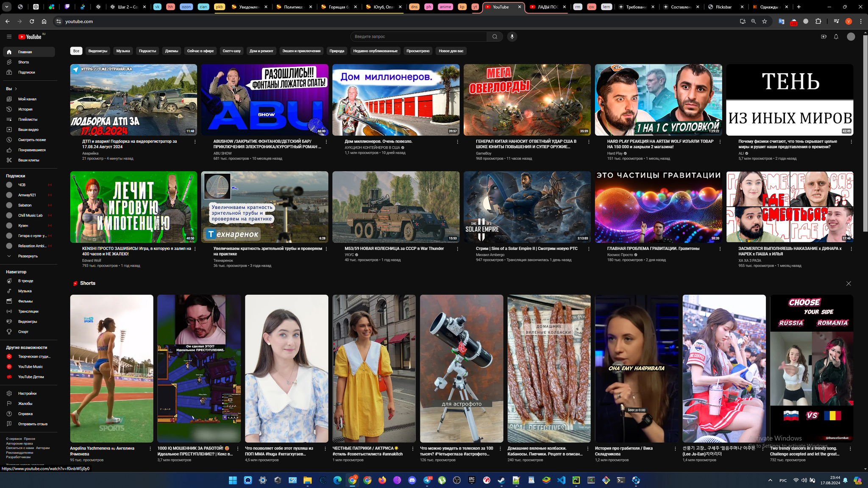
Task: Open History in the sidebar
Action: tap(25, 109)
